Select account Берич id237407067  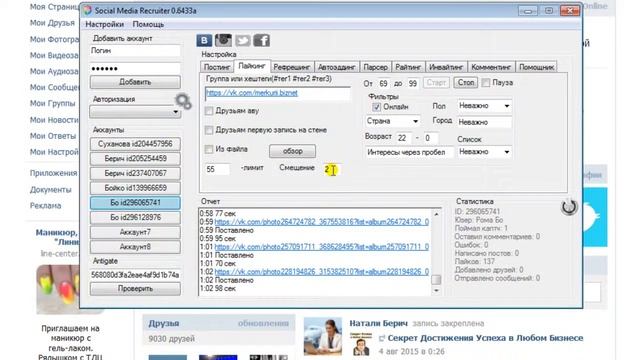coord(135,173)
